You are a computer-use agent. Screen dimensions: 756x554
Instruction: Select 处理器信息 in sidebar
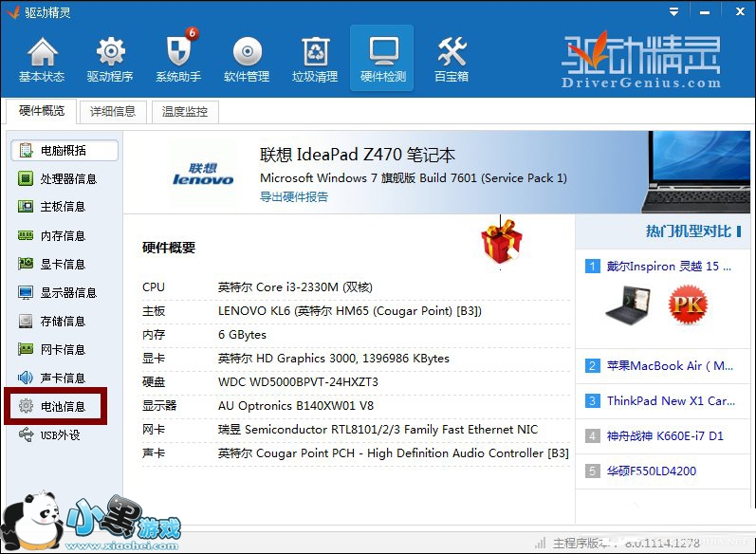(67, 178)
